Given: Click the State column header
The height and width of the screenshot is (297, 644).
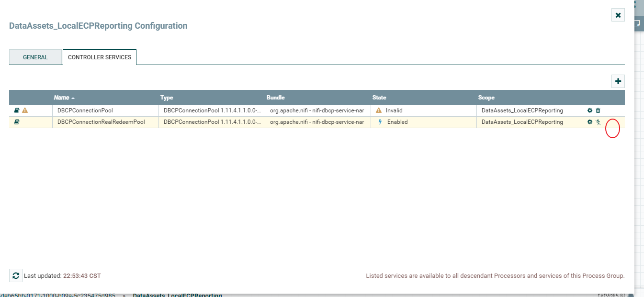Looking at the screenshot, I should (x=379, y=97).
